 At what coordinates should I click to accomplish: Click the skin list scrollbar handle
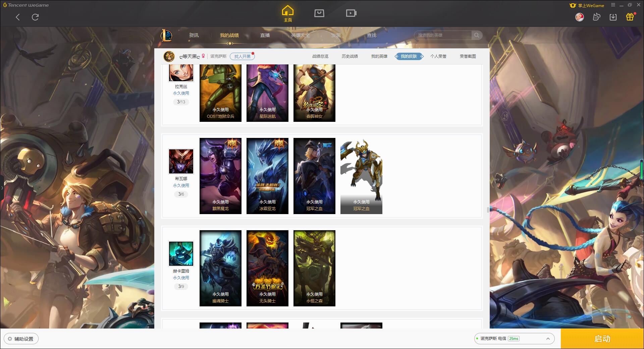(488, 210)
